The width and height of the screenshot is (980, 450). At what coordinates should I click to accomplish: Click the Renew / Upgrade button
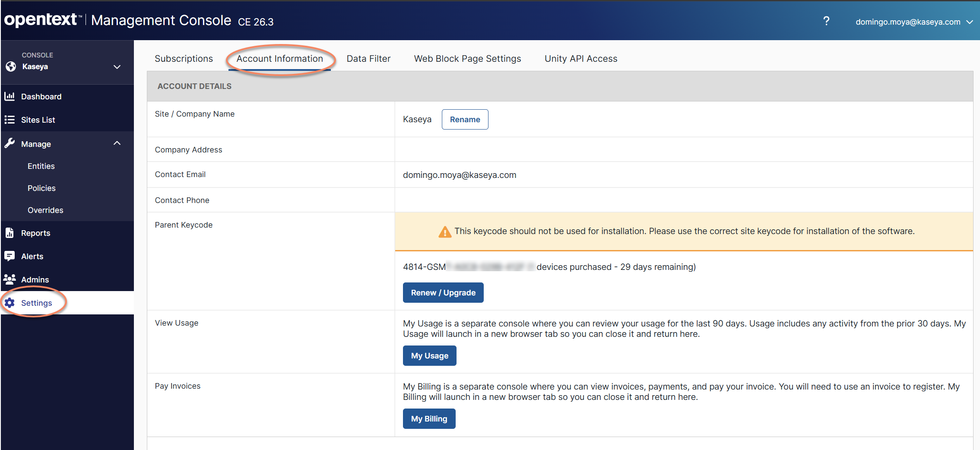tap(443, 292)
